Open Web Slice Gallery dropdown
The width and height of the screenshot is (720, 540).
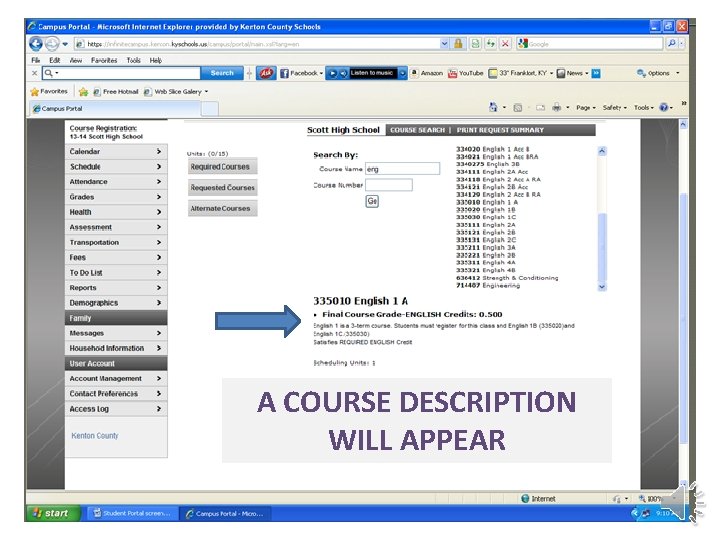pyautogui.click(x=206, y=92)
